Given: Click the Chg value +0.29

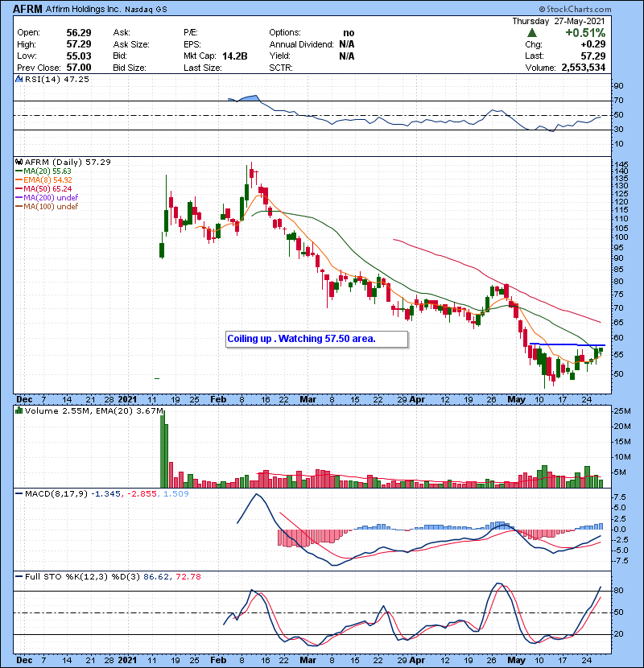Looking at the screenshot, I should tap(592, 44).
